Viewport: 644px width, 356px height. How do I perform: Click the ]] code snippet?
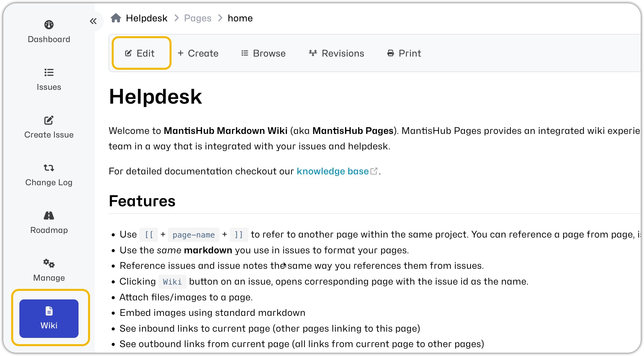(239, 235)
